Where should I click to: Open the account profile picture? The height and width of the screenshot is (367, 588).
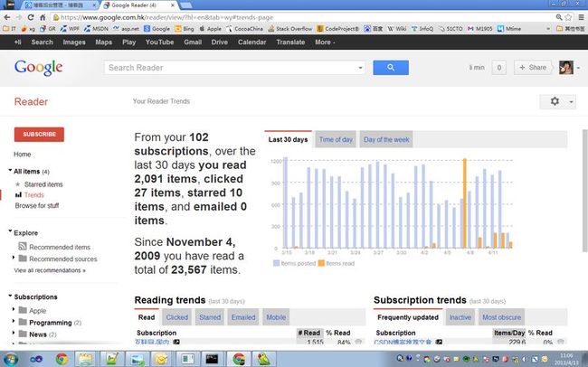(566, 68)
